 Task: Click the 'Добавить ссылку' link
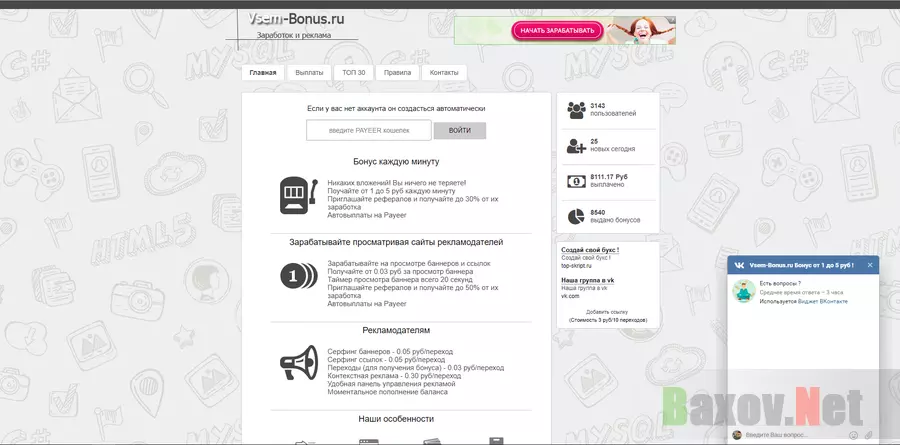coord(607,312)
